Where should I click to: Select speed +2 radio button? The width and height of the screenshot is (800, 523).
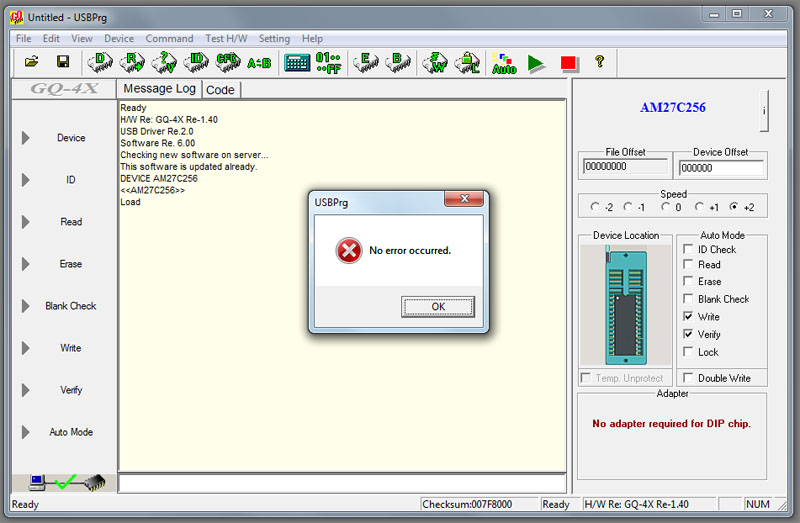(x=734, y=207)
